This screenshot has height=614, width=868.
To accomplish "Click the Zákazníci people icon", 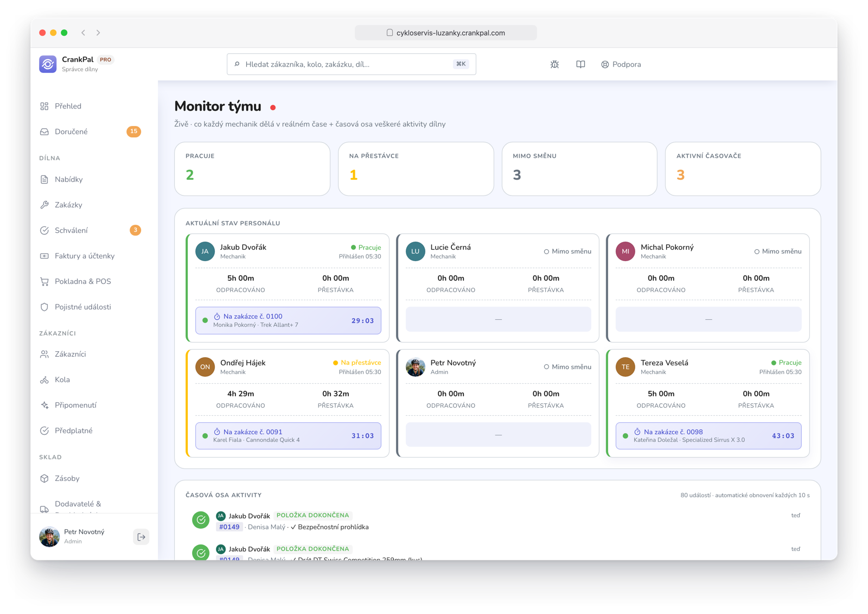I will [x=44, y=355].
